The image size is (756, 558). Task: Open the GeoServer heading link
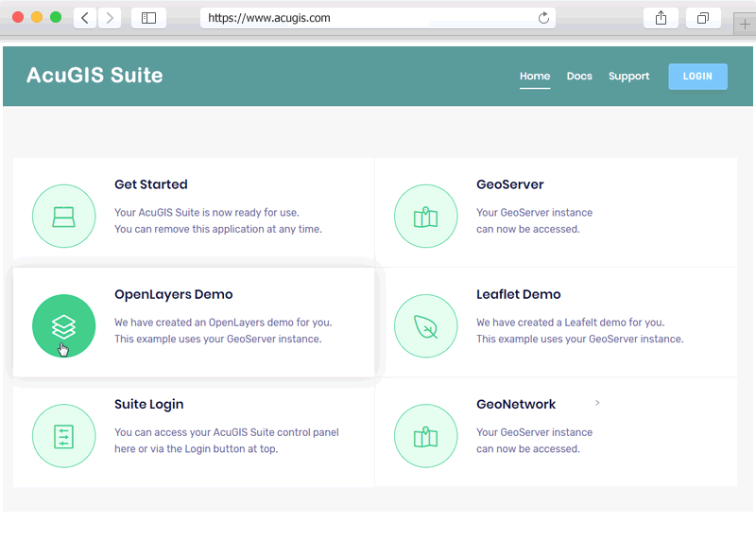point(510,184)
